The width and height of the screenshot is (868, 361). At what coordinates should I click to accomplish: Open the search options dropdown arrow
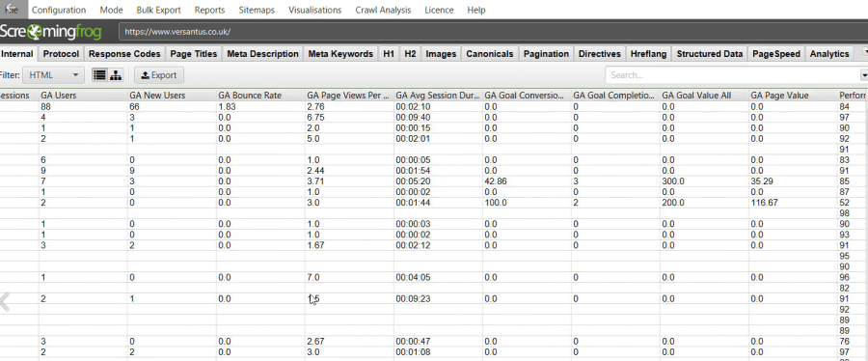pyautogui.click(x=863, y=75)
